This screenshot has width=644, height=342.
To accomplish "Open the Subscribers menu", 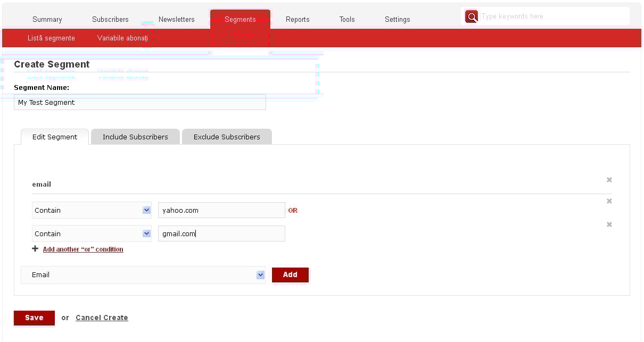I will pyautogui.click(x=110, y=19).
